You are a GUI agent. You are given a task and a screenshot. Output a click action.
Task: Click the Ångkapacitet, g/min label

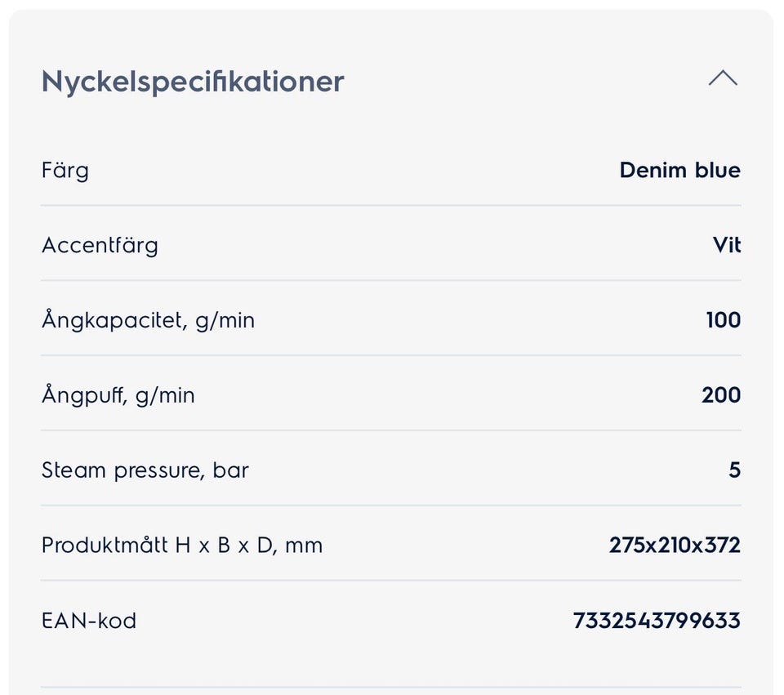148,321
